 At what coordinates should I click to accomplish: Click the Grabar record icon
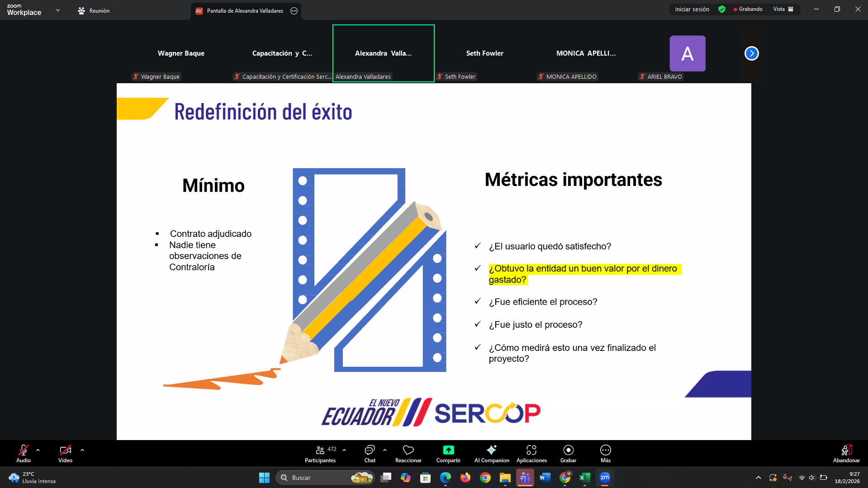pyautogui.click(x=568, y=450)
